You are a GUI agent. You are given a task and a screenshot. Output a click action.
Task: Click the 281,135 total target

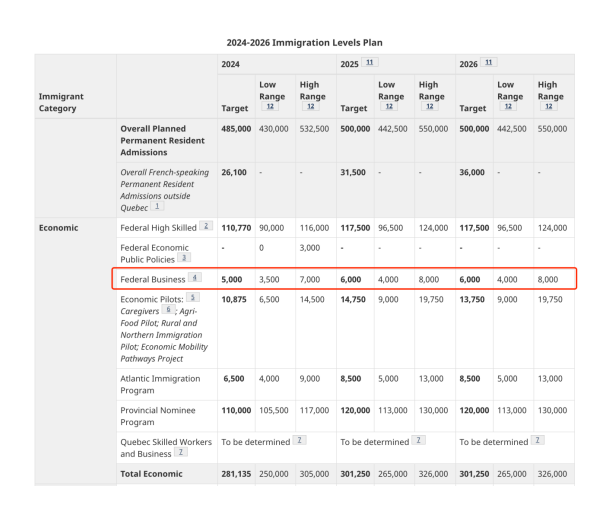pyautogui.click(x=236, y=474)
